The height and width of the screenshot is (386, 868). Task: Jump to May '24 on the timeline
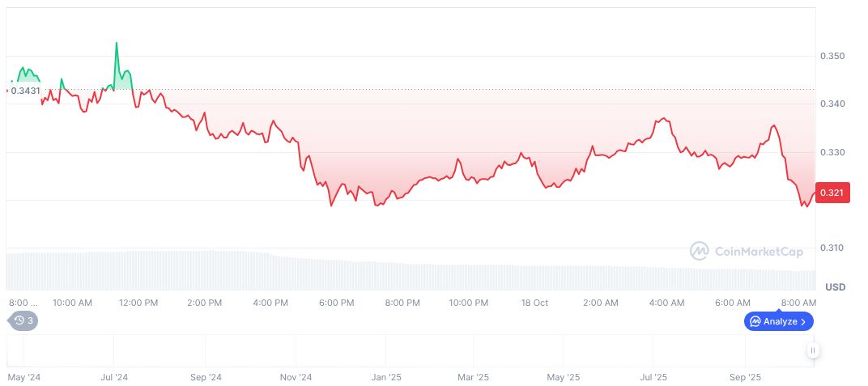[24, 377]
